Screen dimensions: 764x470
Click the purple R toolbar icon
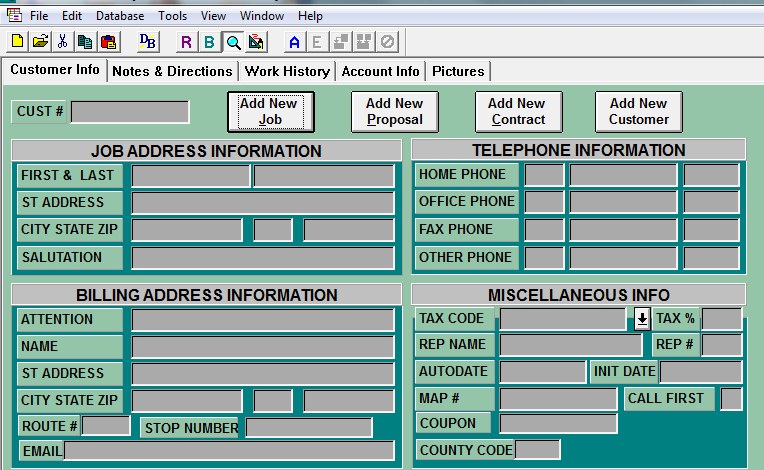186,41
